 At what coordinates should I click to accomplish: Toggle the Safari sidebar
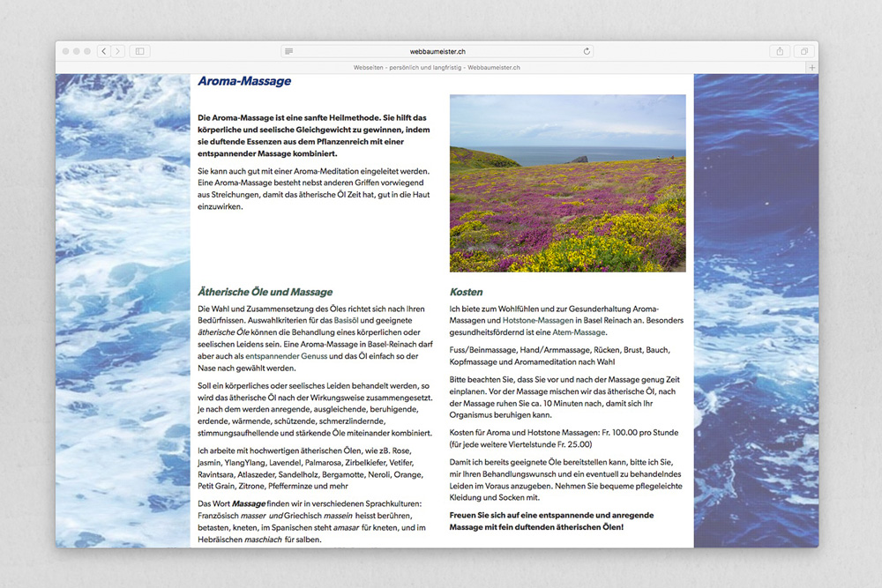pyautogui.click(x=141, y=52)
